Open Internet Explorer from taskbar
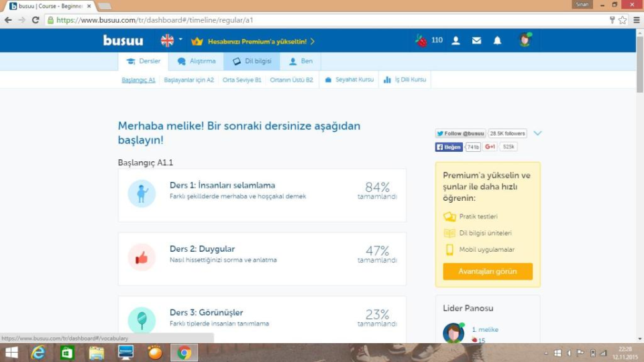The width and height of the screenshot is (644, 362). click(38, 353)
